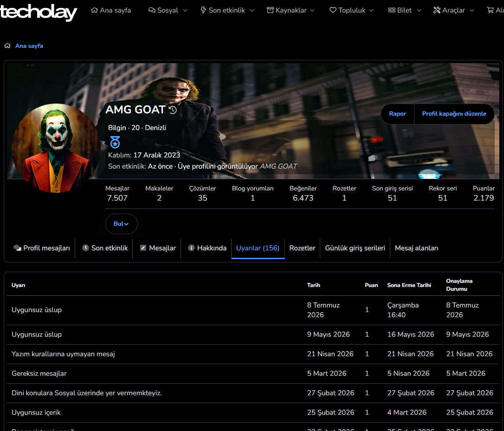Expand the Topluluk dropdown chevron
The image size is (504, 431).
(x=371, y=10)
